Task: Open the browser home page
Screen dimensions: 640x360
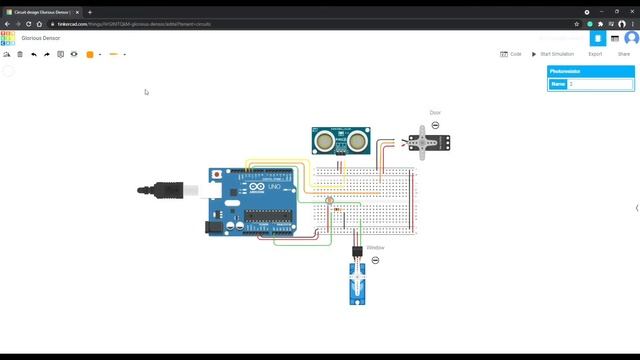Action: (x=39, y=24)
